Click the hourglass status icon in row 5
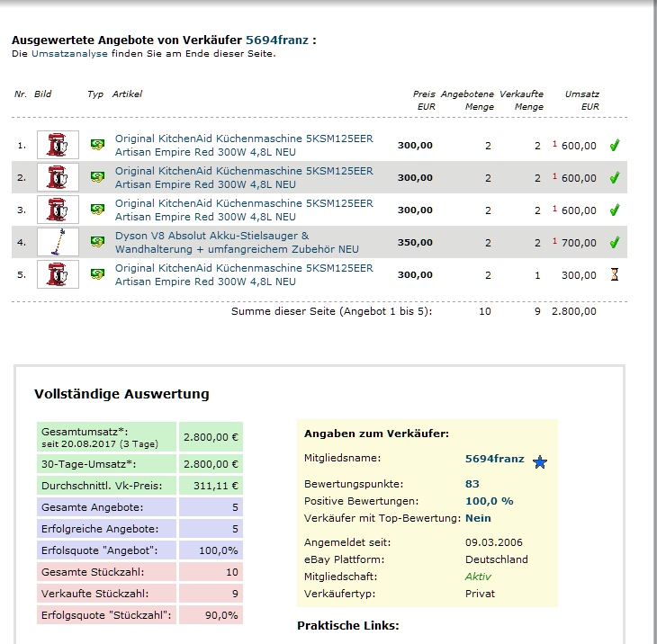The width and height of the screenshot is (657, 644). pos(615,274)
